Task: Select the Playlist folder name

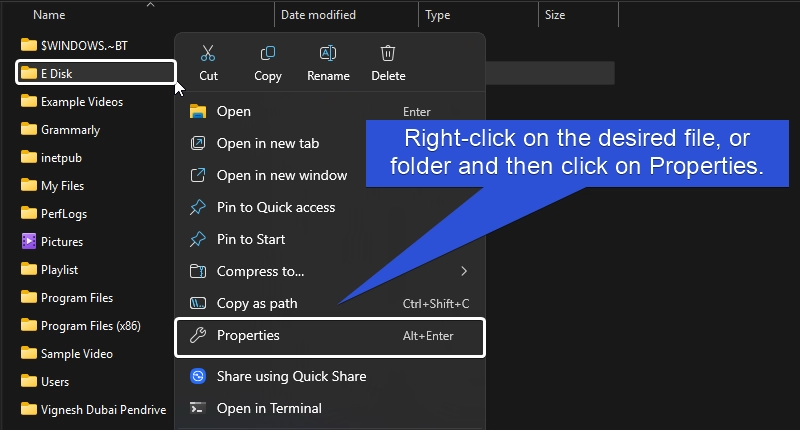Action: (x=60, y=269)
